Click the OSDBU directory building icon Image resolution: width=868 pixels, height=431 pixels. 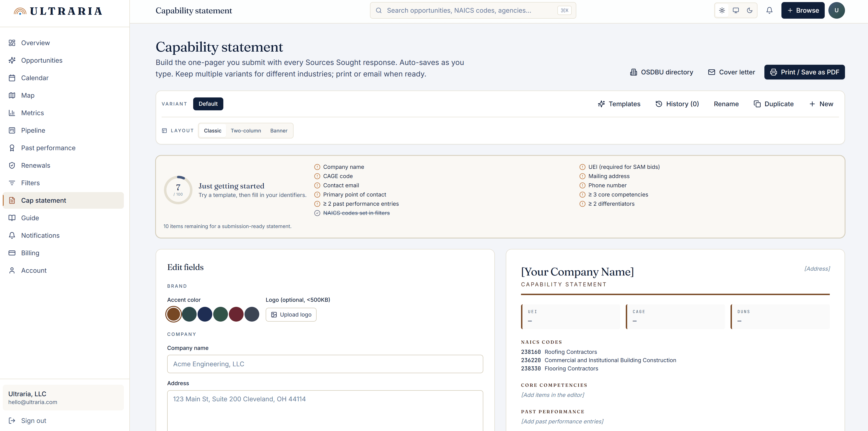point(633,72)
